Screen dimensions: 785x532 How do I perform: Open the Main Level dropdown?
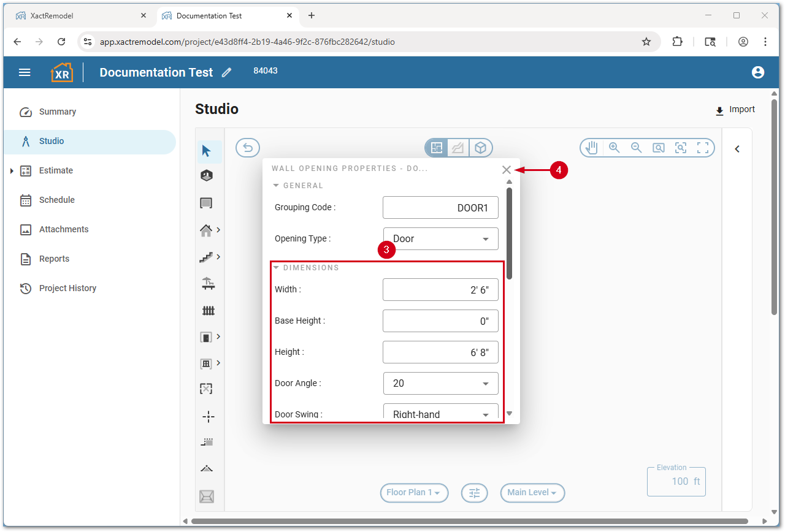tap(532, 493)
